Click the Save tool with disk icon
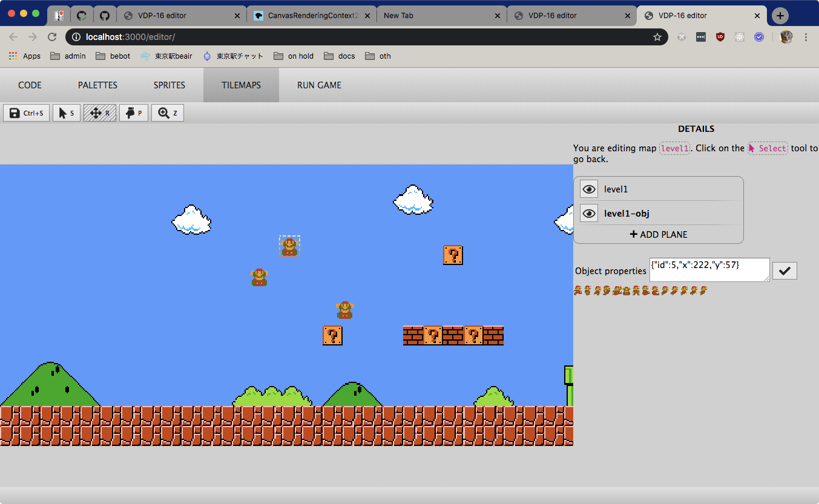 click(x=27, y=113)
